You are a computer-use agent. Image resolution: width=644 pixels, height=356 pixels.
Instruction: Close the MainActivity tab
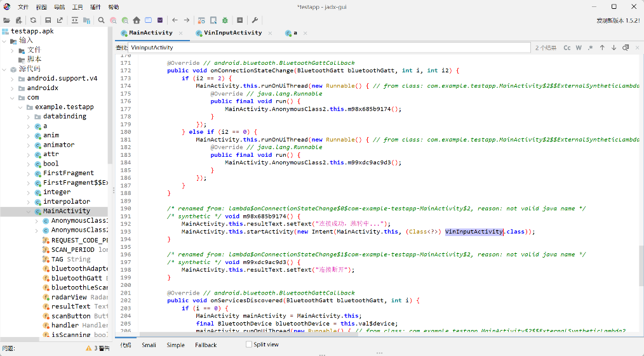(x=181, y=33)
